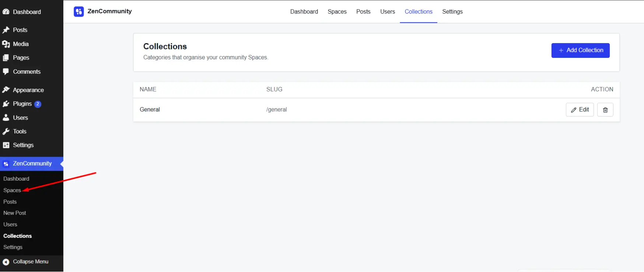This screenshot has height=272, width=644.
Task: Click the Collections page heading
Action: [x=165, y=46]
